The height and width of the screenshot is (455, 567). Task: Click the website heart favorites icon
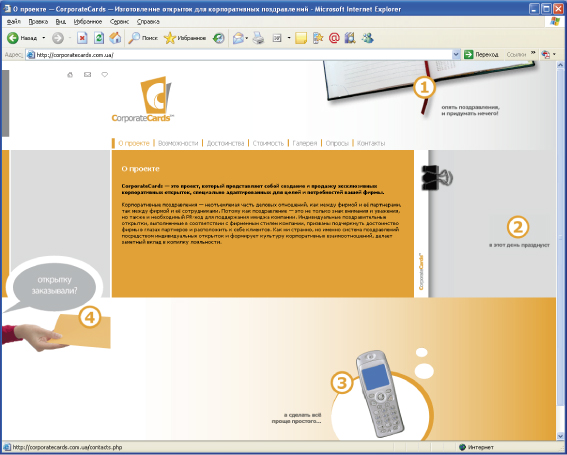coord(105,75)
